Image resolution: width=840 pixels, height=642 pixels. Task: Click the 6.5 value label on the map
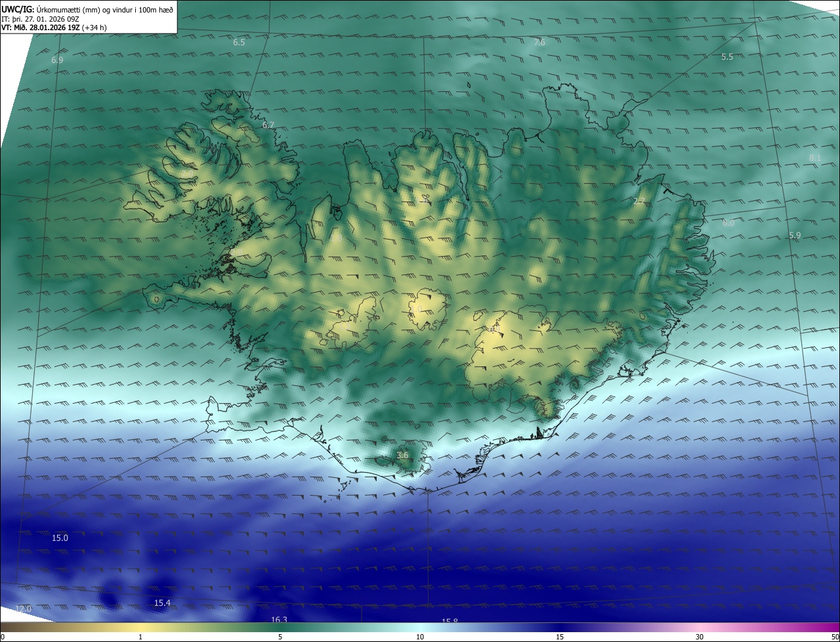(x=239, y=42)
